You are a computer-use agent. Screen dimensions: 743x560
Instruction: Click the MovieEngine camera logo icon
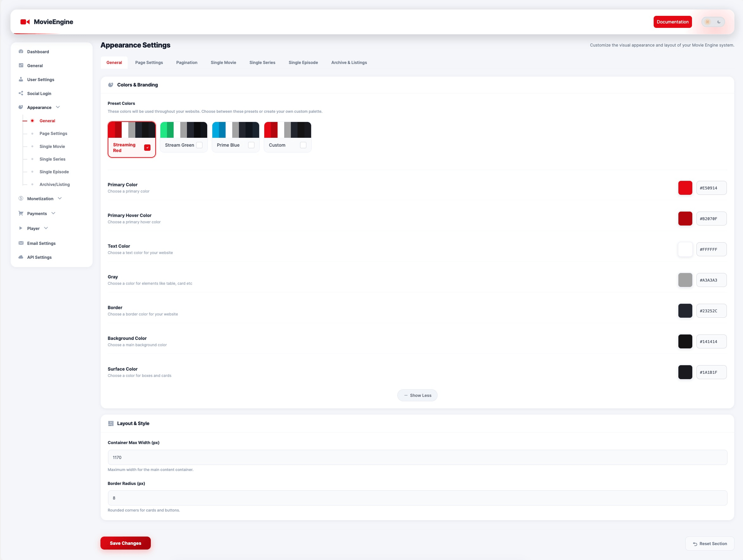25,22
